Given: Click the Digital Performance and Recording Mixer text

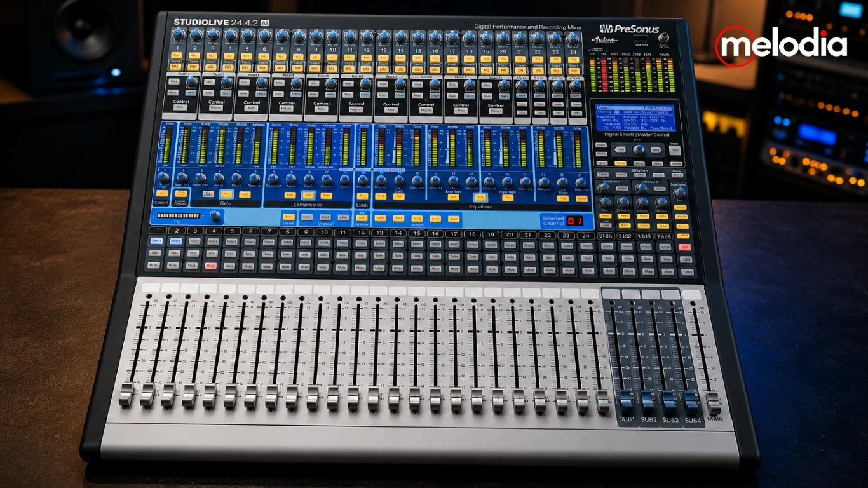Looking at the screenshot, I should (529, 27).
